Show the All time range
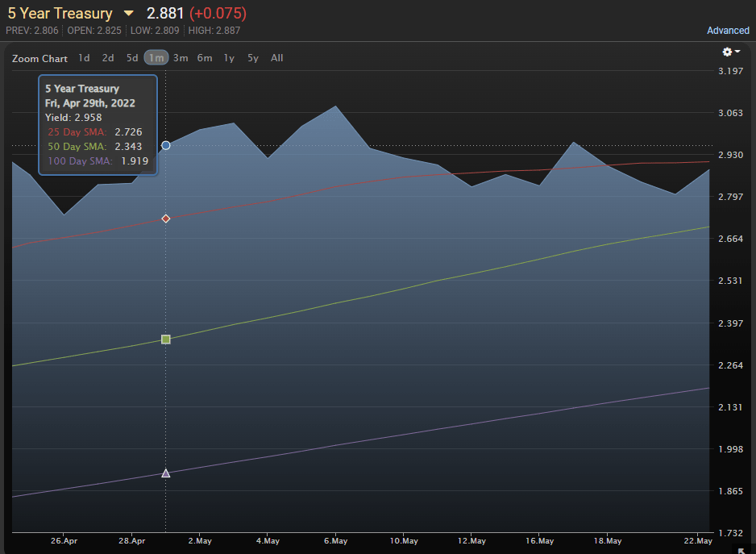Viewport: 756px width, 554px height. (276, 58)
